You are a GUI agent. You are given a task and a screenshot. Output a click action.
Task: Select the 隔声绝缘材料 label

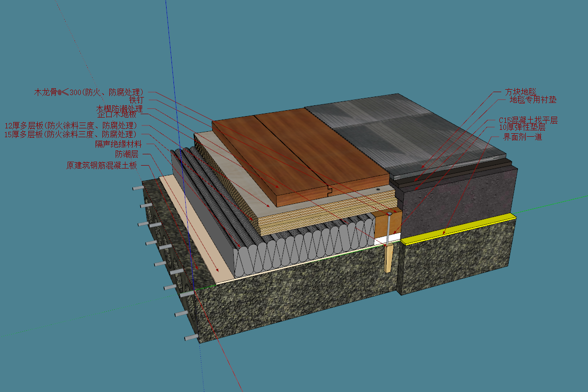pos(118,144)
